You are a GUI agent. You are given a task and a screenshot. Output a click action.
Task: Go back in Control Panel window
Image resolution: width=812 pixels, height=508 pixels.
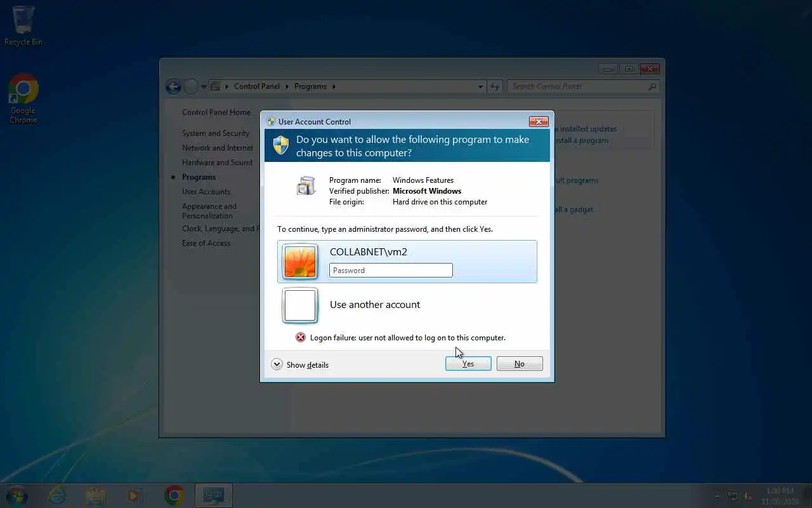point(173,86)
